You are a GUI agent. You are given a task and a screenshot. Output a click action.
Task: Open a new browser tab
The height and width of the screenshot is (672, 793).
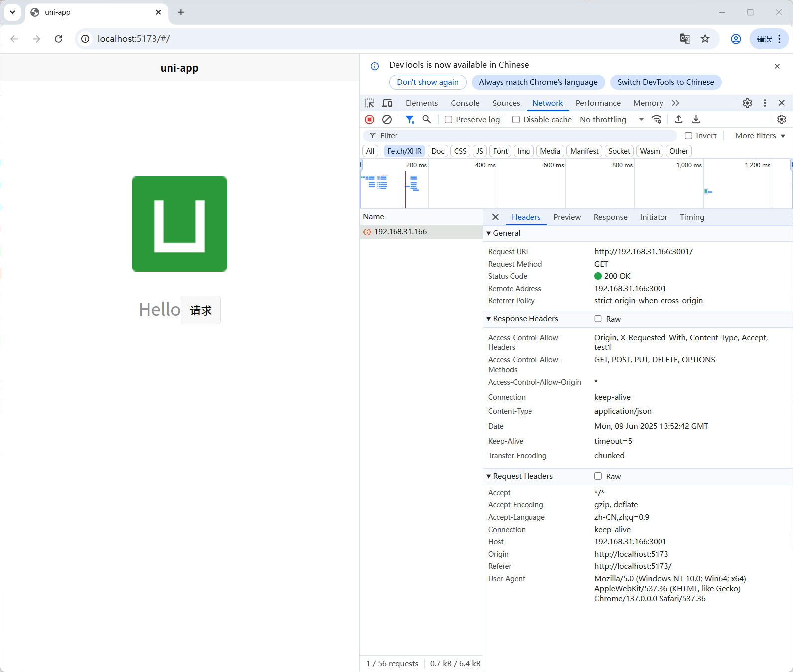point(181,12)
